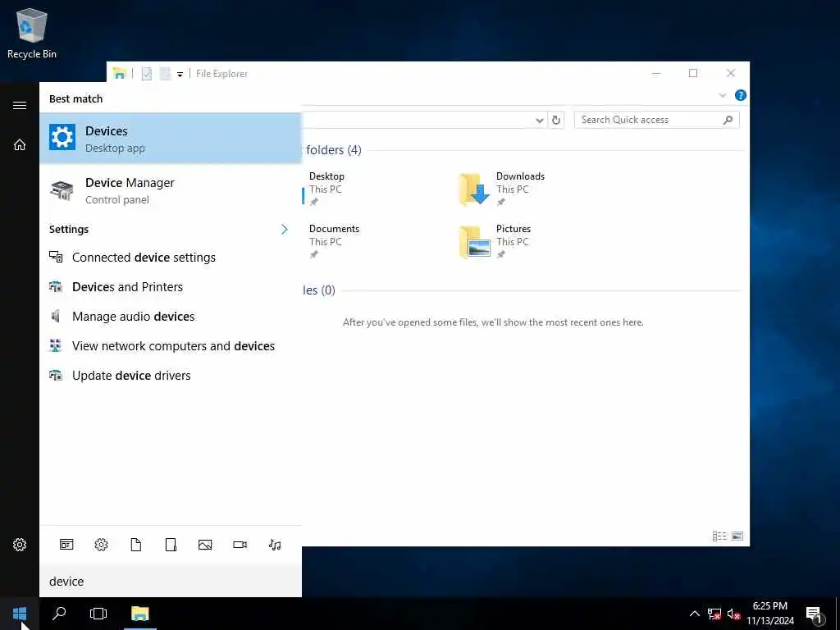Open Device Manager control panel result
Image resolution: width=840 pixels, height=630 pixels.
[x=171, y=190]
